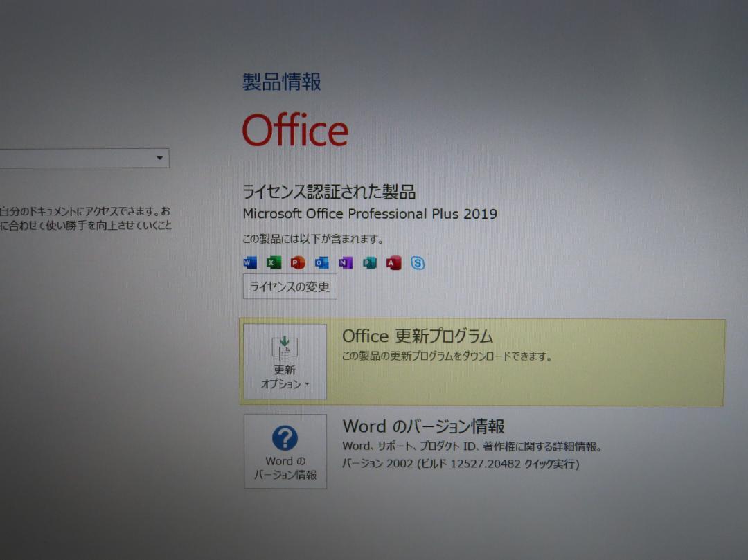
Task: Click the ライセンス認証された製品 text
Action: click(x=329, y=192)
